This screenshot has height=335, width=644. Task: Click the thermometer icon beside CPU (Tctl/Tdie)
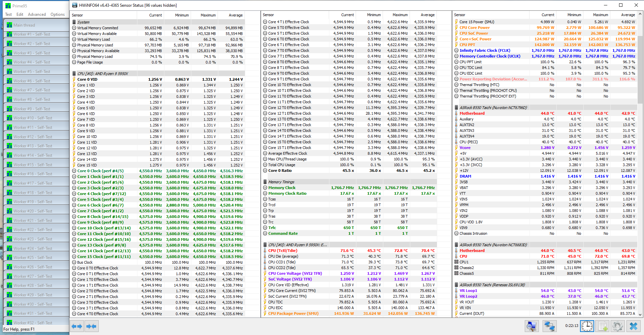(265, 251)
